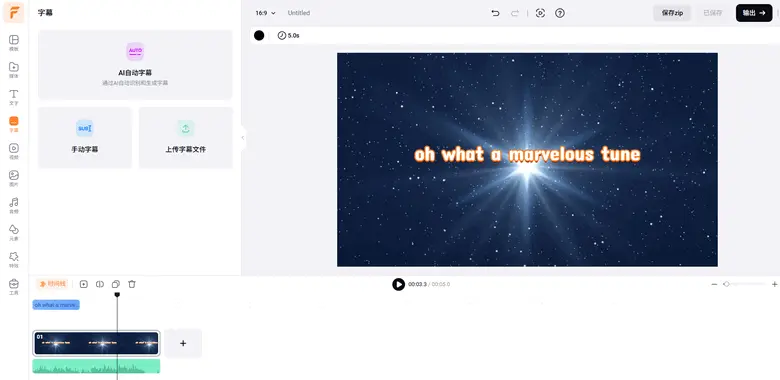The width and height of the screenshot is (780, 380).
Task: Click the timeline playhead marker
Action: click(117, 295)
